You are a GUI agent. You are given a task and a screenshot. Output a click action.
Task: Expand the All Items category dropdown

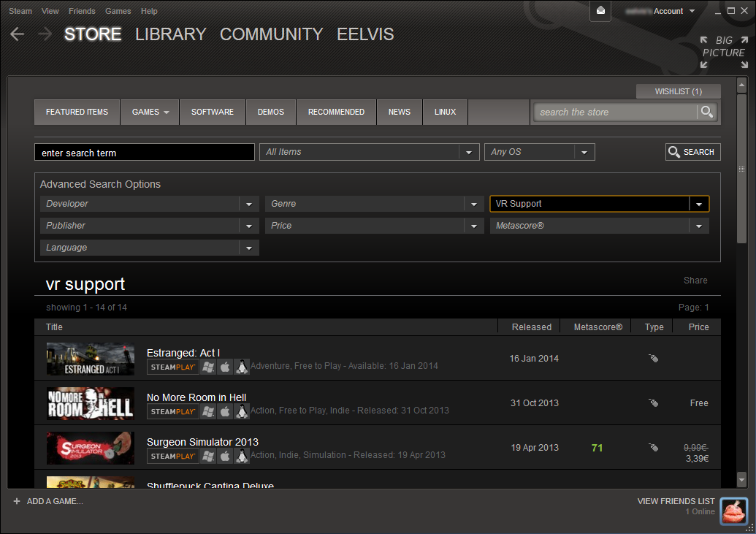click(x=370, y=152)
